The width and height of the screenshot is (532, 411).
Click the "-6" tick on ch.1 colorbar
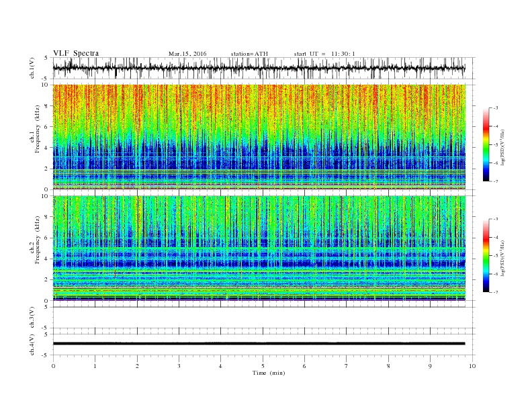pos(496,163)
